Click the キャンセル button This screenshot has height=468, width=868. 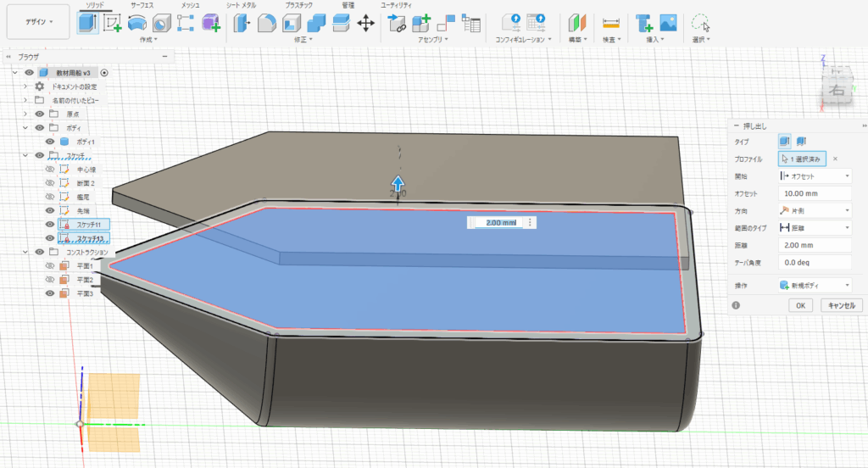pos(843,305)
